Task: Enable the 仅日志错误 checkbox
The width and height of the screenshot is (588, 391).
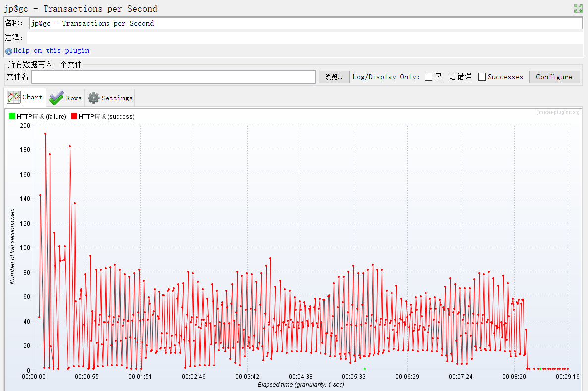Action: (x=428, y=77)
